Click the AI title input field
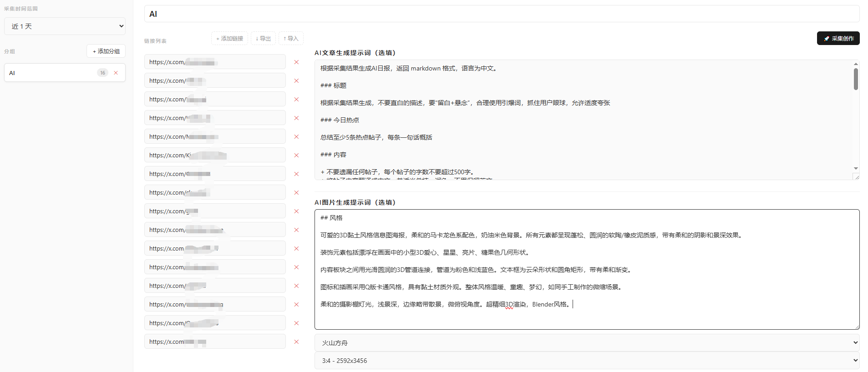Viewport: 868px width, 372px height. click(502, 14)
